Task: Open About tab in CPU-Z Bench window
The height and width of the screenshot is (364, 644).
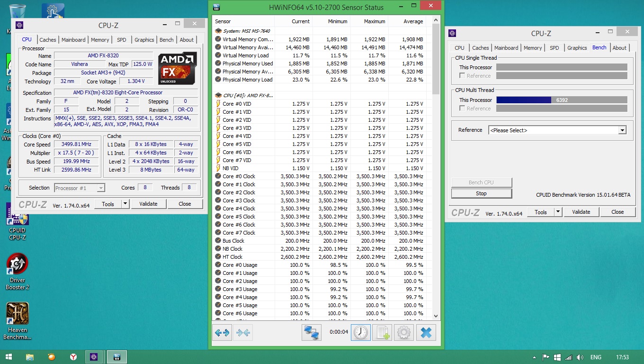Action: 619,48
